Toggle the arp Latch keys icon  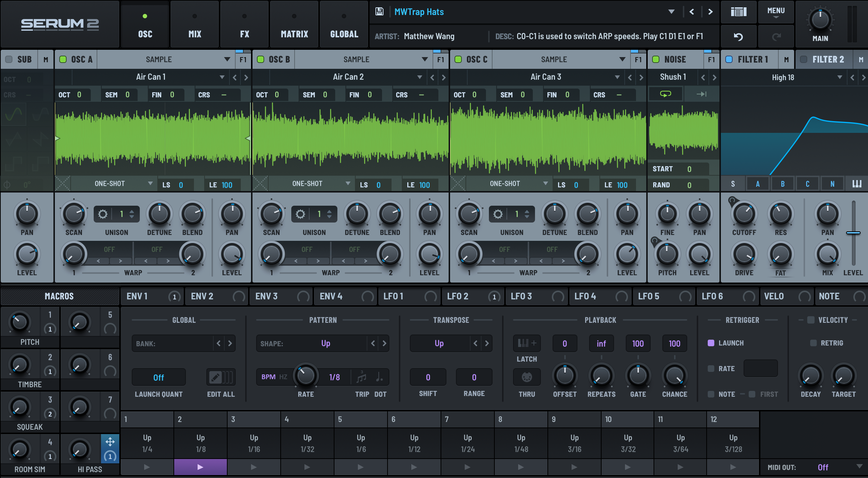[527, 343]
